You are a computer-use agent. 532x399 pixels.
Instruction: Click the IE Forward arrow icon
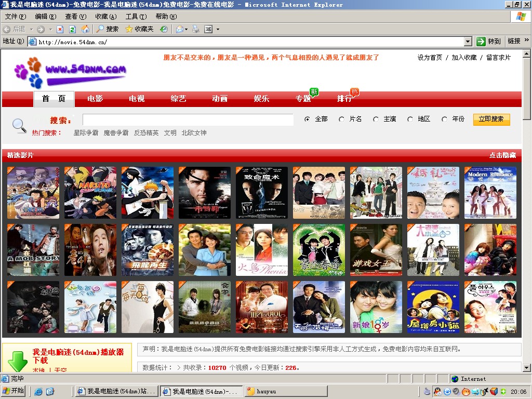pyautogui.click(x=41, y=30)
